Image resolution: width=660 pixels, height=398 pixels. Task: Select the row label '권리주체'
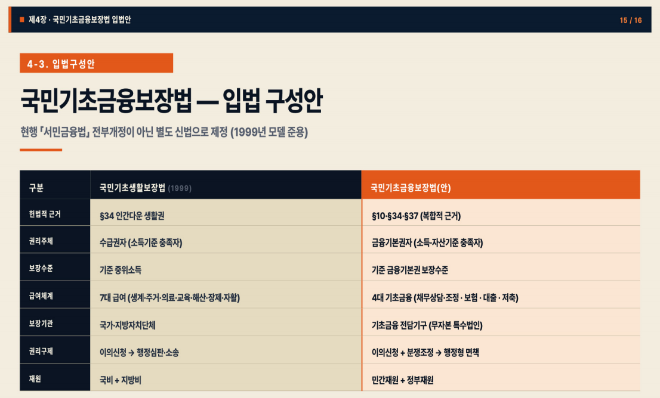pyautogui.click(x=55, y=240)
